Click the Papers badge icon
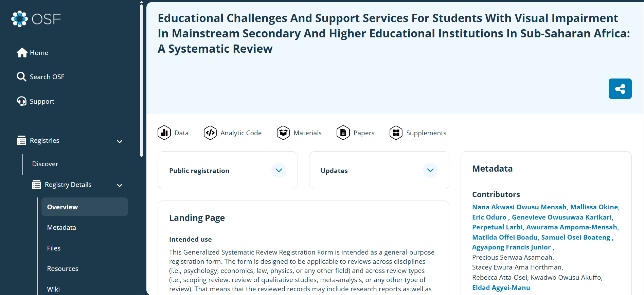The height and width of the screenshot is (295, 644). [343, 133]
